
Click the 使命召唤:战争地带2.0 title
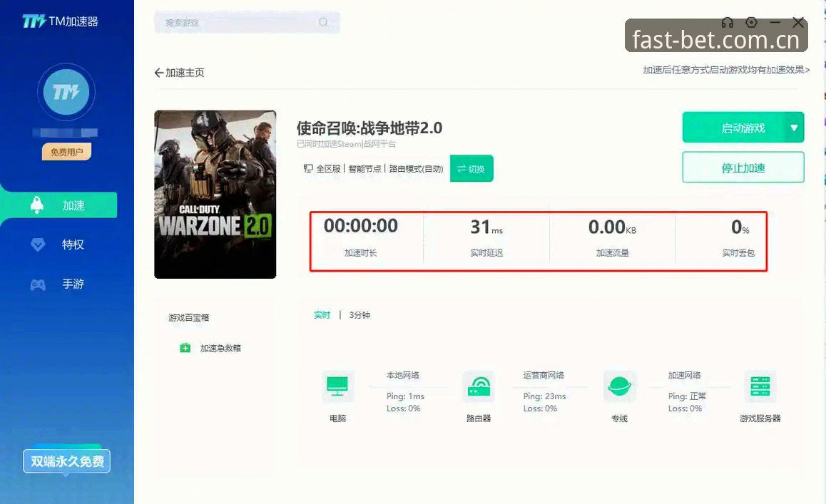pyautogui.click(x=369, y=128)
